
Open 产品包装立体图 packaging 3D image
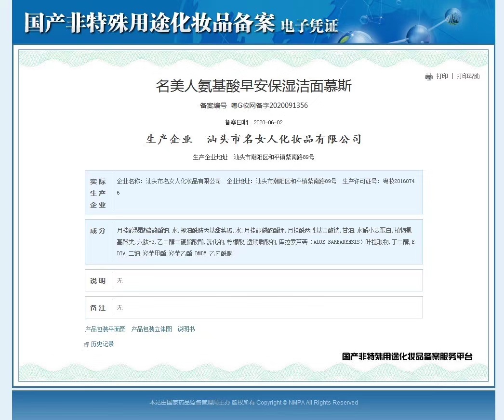[152, 329]
